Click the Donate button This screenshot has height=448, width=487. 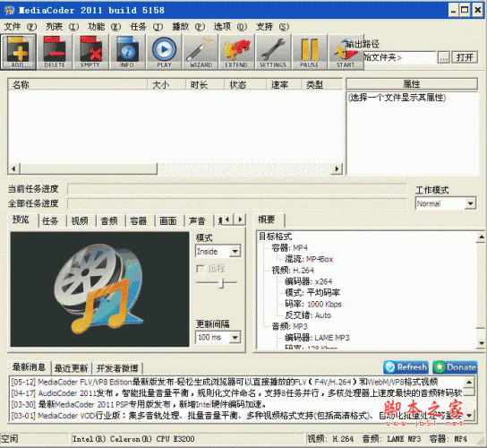456,367
